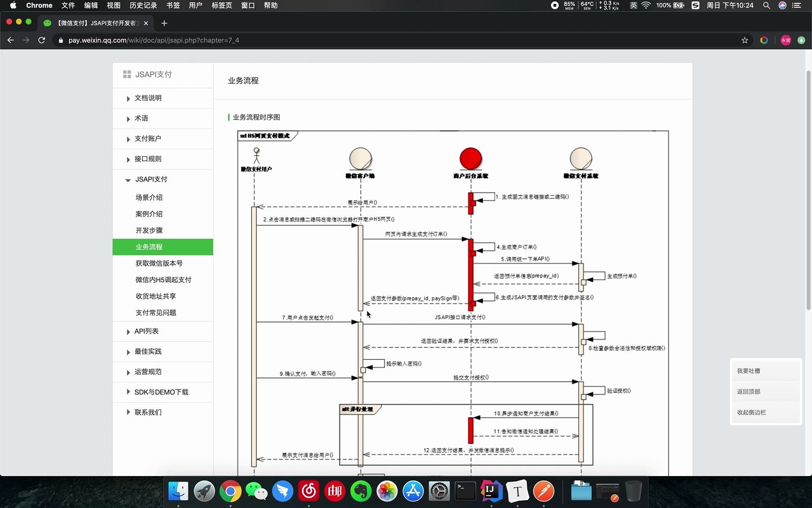The image size is (812, 508).
Task: Click the page vertical scrollbar
Action: [x=808, y=190]
